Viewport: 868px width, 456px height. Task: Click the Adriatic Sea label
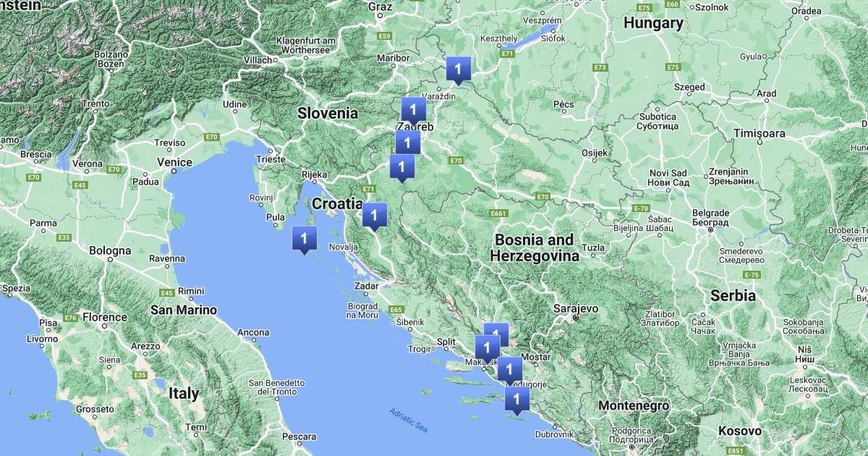(x=408, y=421)
